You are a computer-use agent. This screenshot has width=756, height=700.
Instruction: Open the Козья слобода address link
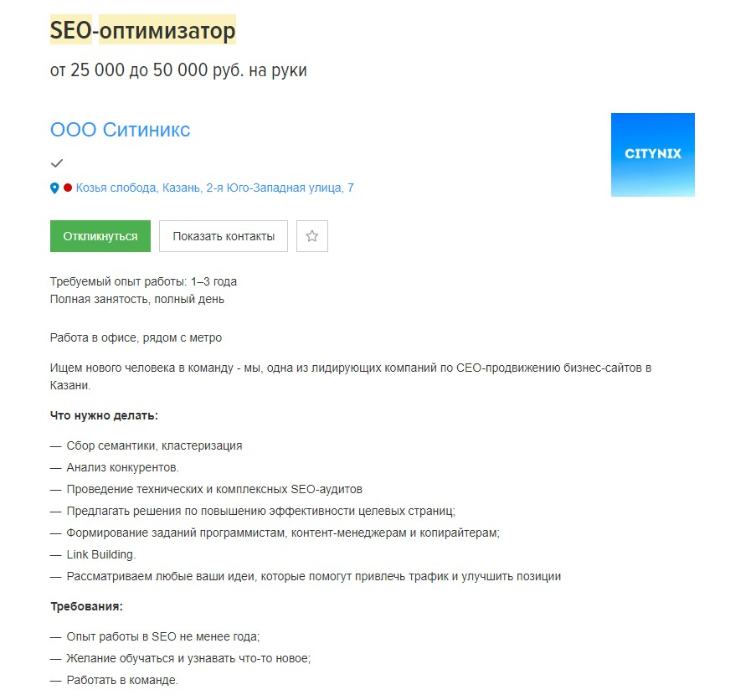tap(214, 188)
